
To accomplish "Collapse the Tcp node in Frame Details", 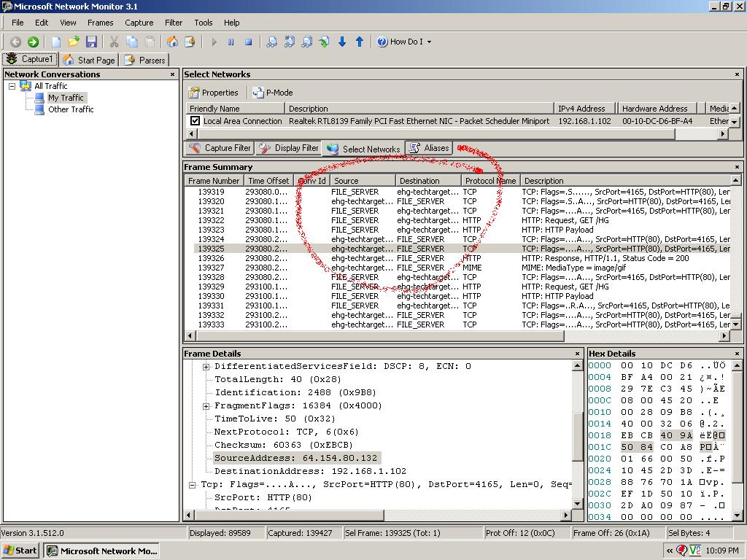I will click(x=192, y=485).
